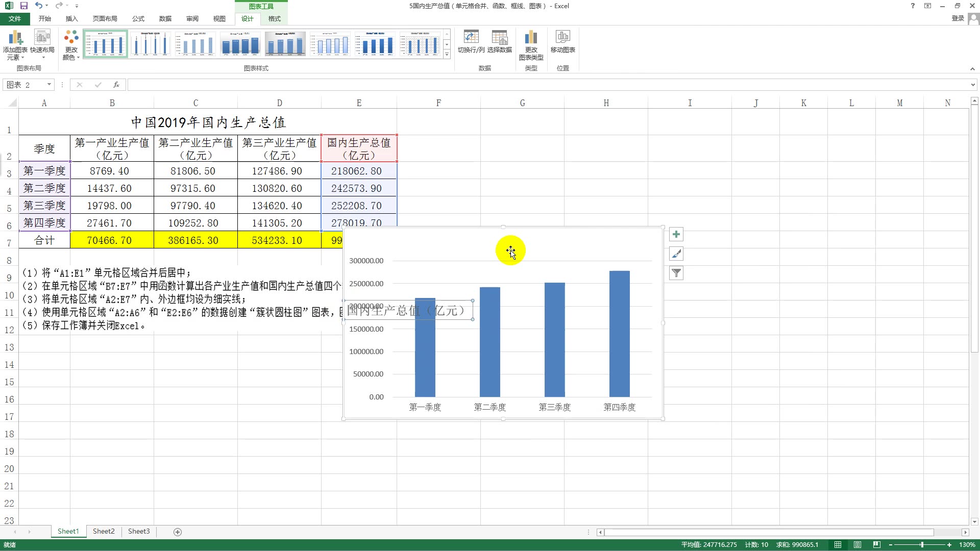This screenshot has width=980, height=551.
Task: Open the 文件 (File) tab
Action: 15,18
